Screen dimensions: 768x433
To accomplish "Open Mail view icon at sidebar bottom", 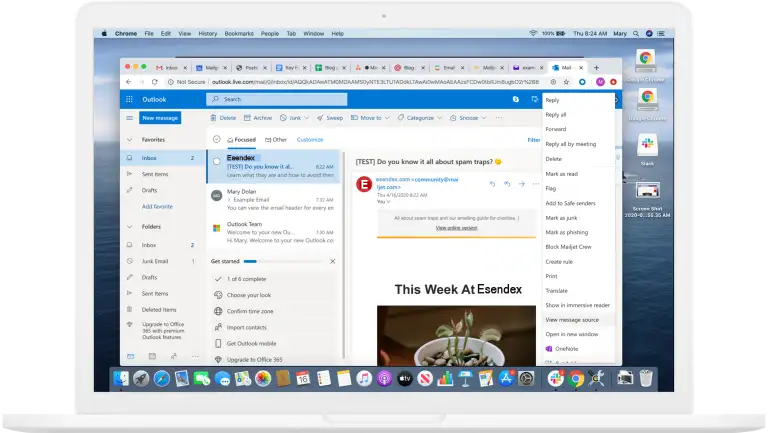I will tap(130, 357).
